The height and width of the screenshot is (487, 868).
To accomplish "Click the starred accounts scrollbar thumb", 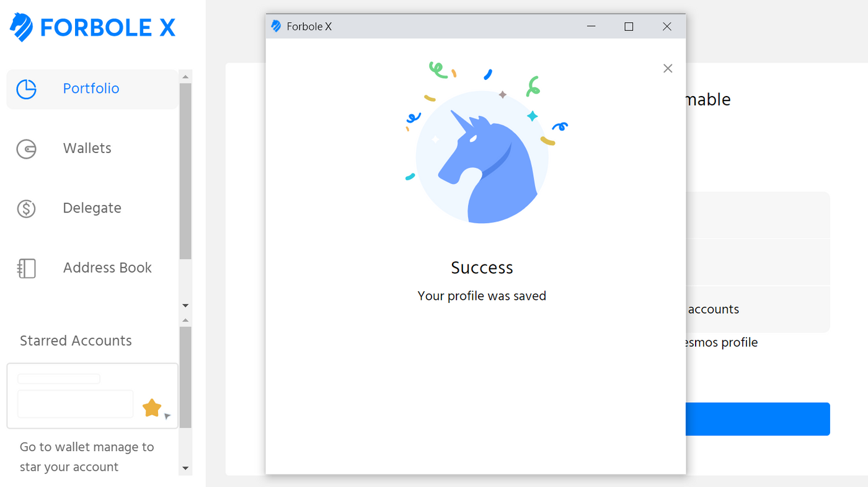I will coord(185,377).
